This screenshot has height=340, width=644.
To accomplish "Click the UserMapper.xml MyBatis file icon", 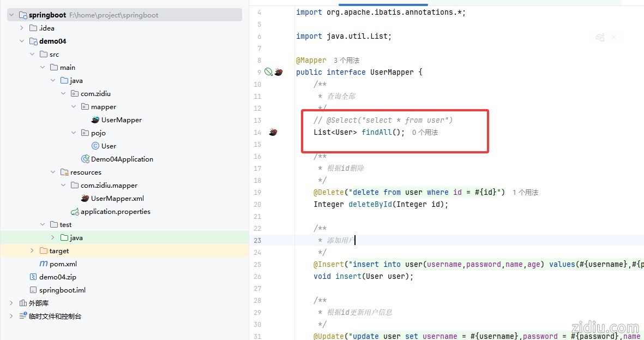I will (x=85, y=199).
